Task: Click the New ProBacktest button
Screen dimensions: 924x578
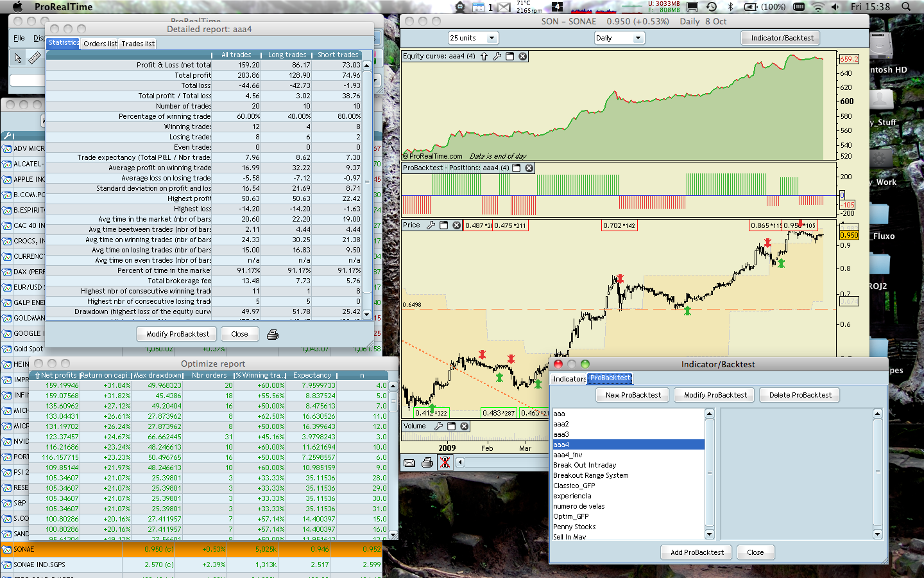Action: [x=633, y=395]
